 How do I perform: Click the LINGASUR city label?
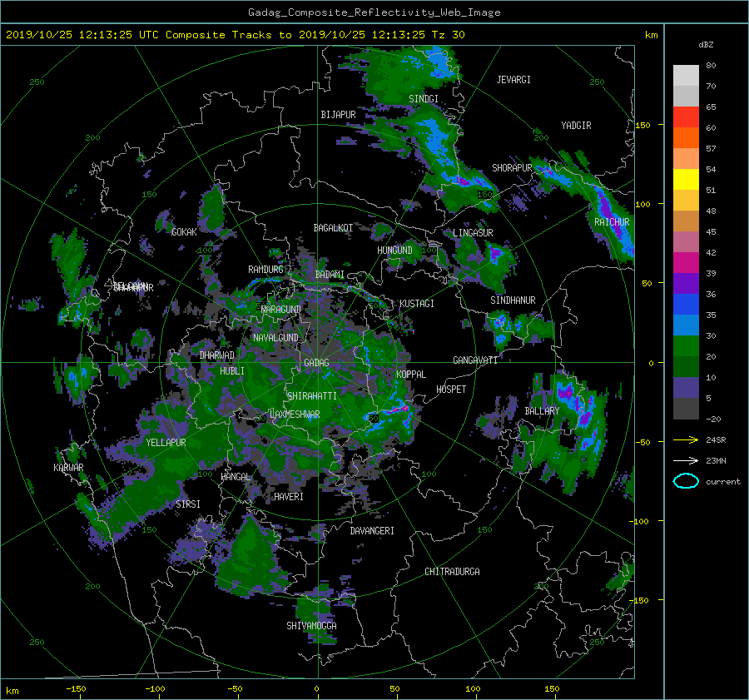pyautogui.click(x=473, y=233)
